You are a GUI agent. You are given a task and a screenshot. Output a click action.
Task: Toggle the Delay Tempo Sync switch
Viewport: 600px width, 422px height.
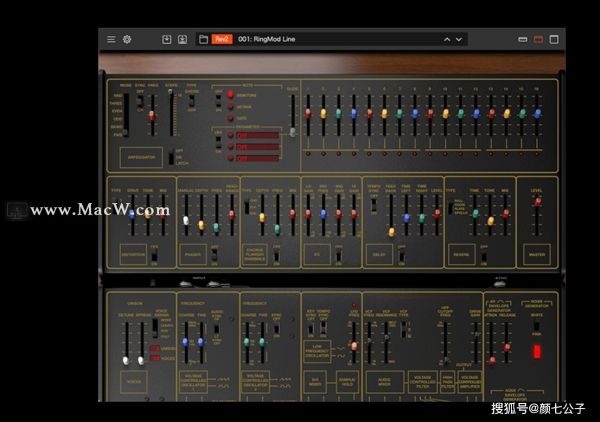click(x=374, y=205)
